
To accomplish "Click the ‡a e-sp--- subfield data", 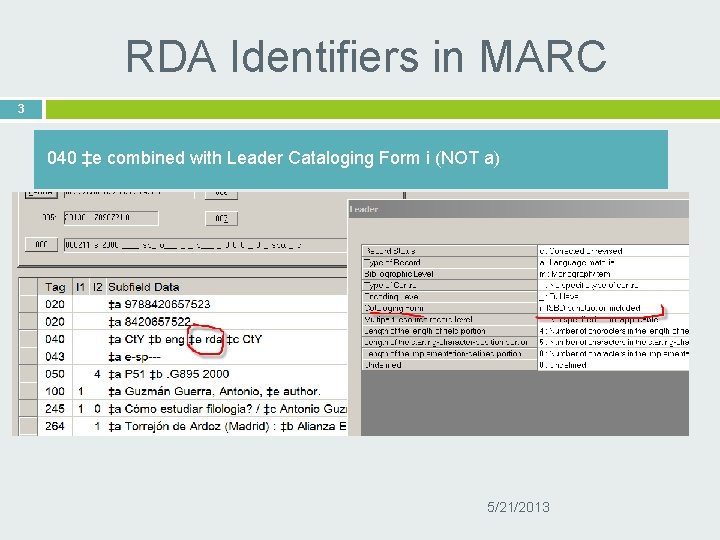I will (135, 356).
